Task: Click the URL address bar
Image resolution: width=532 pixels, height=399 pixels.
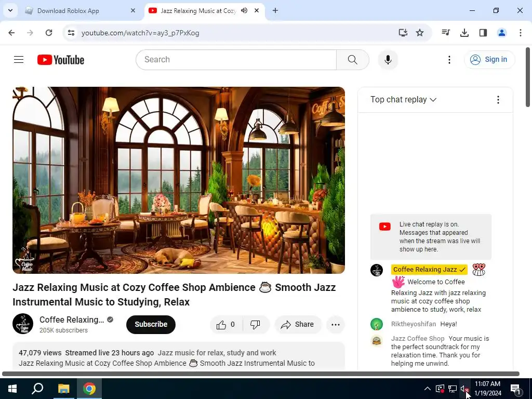Action: coord(237,33)
